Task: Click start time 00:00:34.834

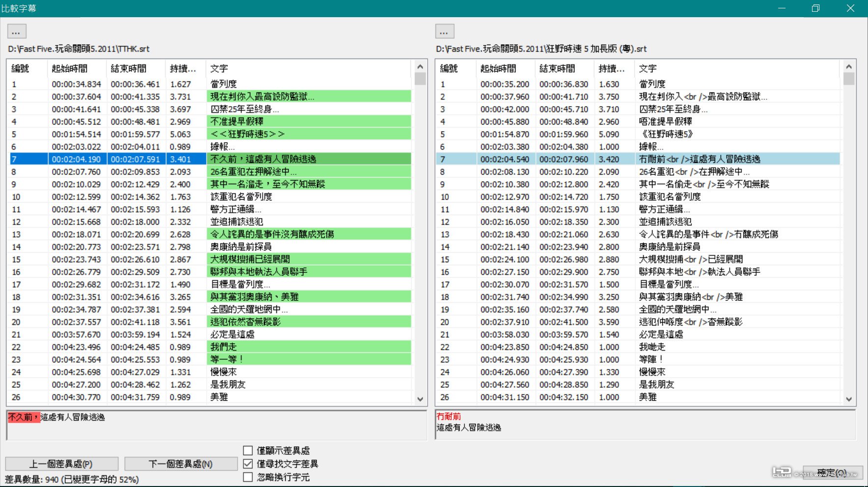Action: point(76,84)
